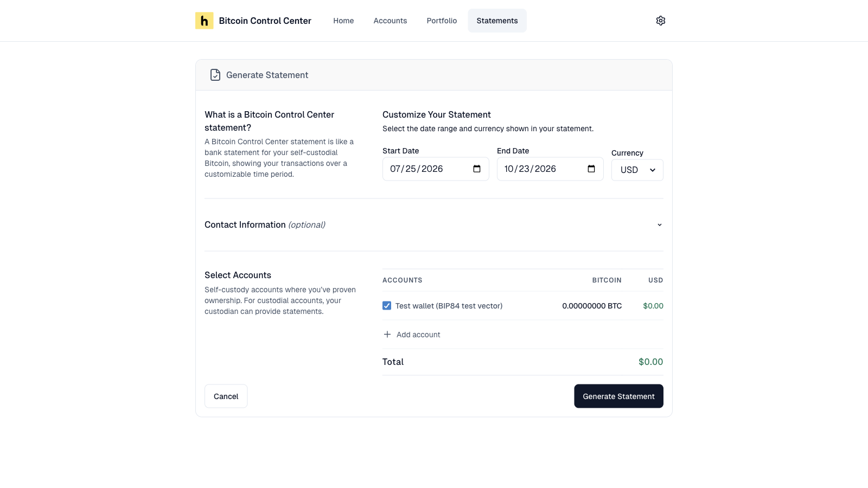The width and height of the screenshot is (868, 488).
Task: Click the Select Accounts heading
Action: point(238,275)
